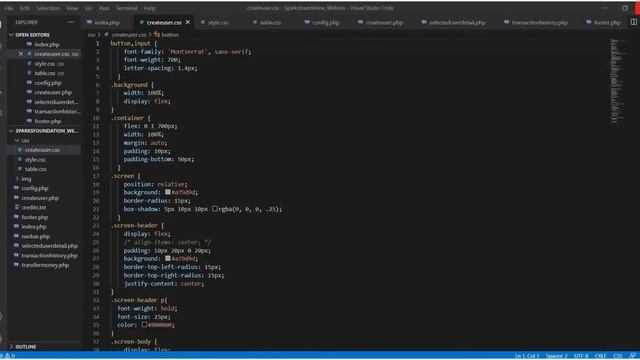Select transactionhistor... entry in Open Editors
640x360 pixels.
point(57,111)
